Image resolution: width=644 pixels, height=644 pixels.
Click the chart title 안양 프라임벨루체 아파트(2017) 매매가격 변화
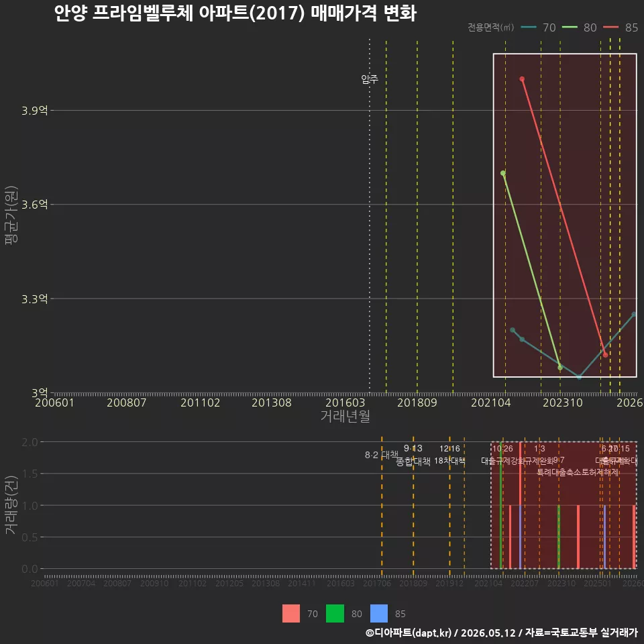[x=235, y=13]
